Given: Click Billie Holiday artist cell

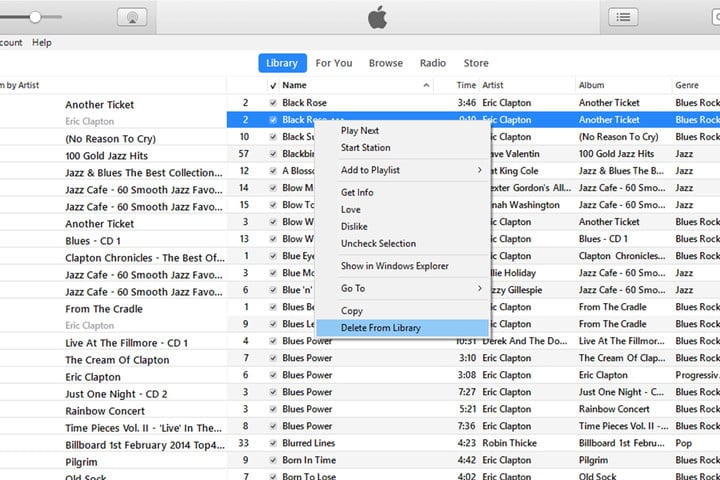Looking at the screenshot, I should click(x=513, y=273).
